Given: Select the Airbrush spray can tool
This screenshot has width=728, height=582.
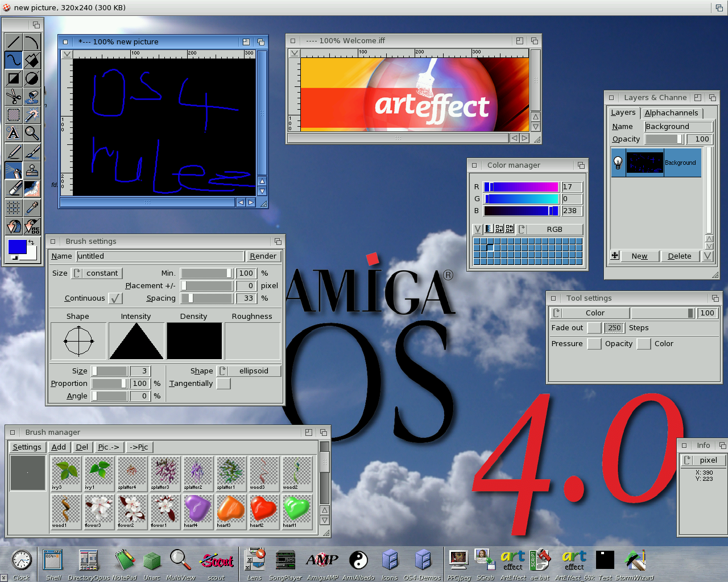Looking at the screenshot, I should tap(14, 171).
